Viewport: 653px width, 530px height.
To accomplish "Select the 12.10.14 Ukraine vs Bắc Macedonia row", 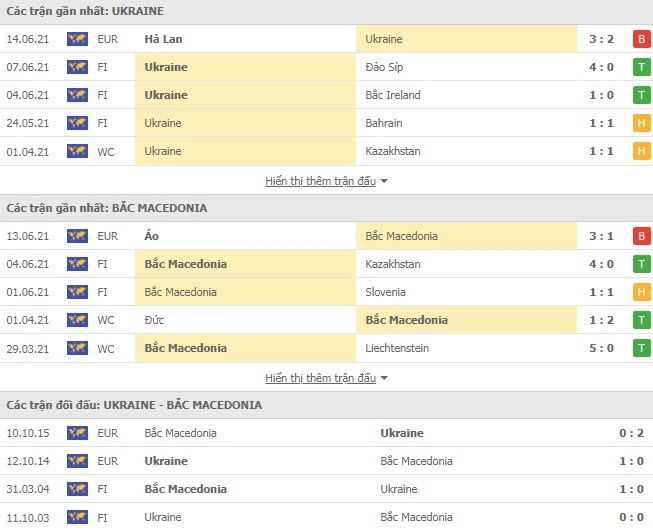I will 326,461.
